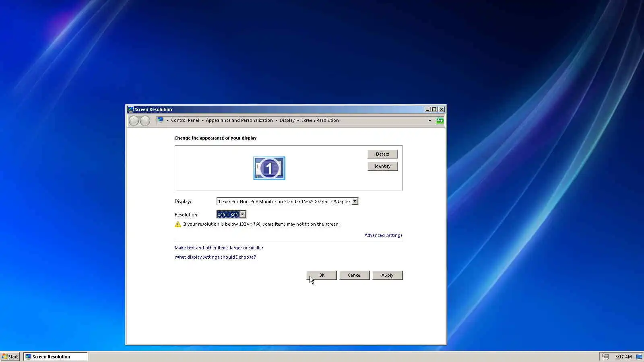
Task: Open Make text and other items larger link
Action: [x=219, y=248]
